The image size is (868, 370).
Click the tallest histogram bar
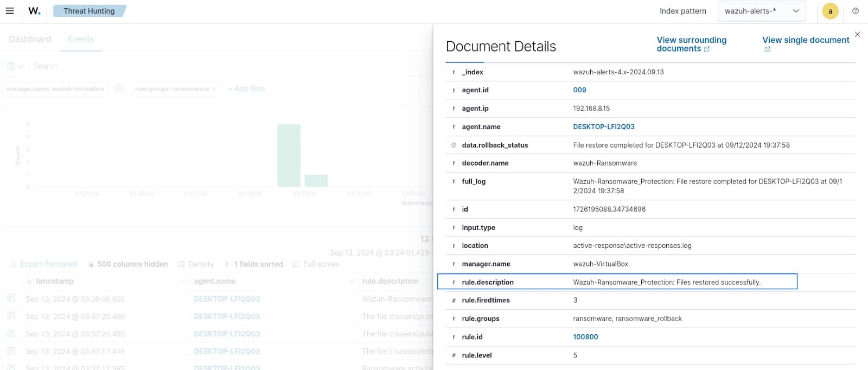click(289, 156)
